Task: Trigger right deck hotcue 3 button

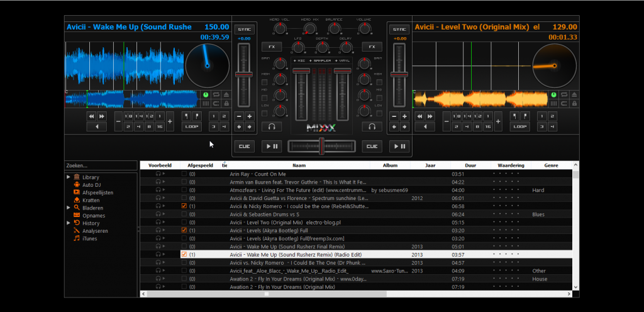Action: click(x=542, y=126)
